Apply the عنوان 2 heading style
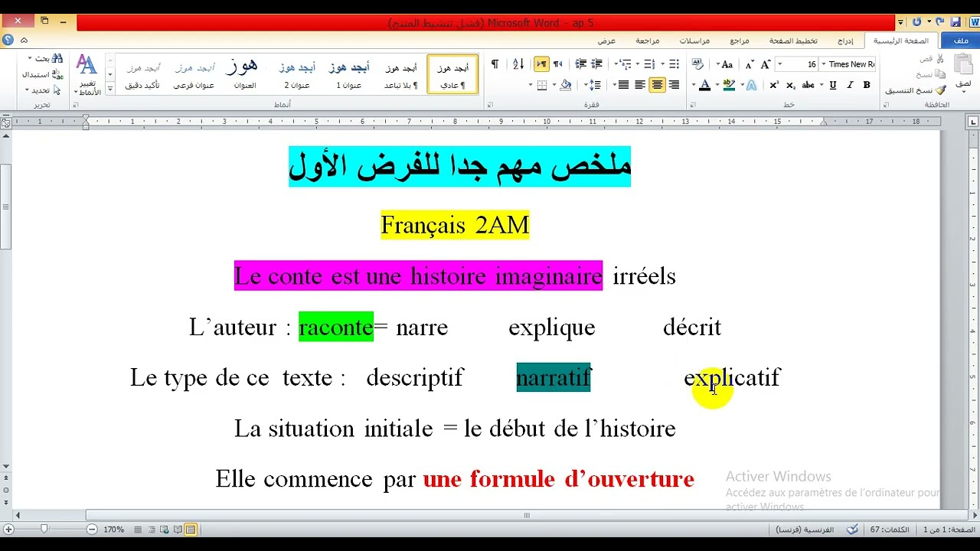Image resolution: width=980 pixels, height=551 pixels. click(x=297, y=74)
